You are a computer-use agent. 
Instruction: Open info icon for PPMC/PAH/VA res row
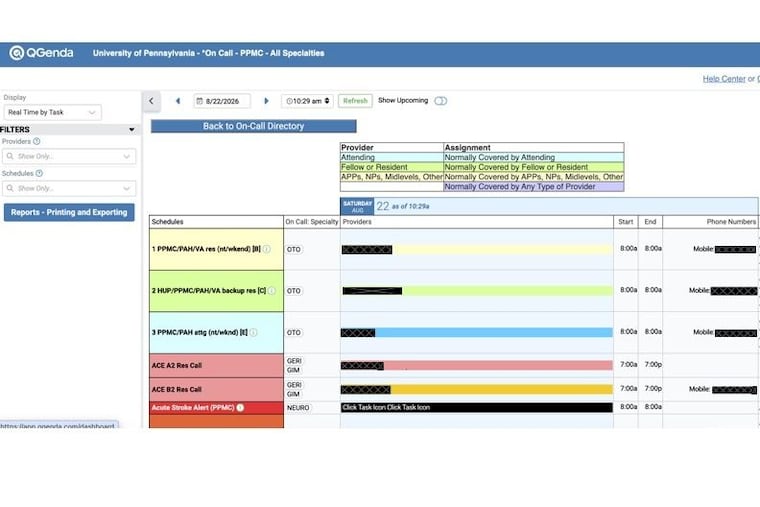[266, 249]
